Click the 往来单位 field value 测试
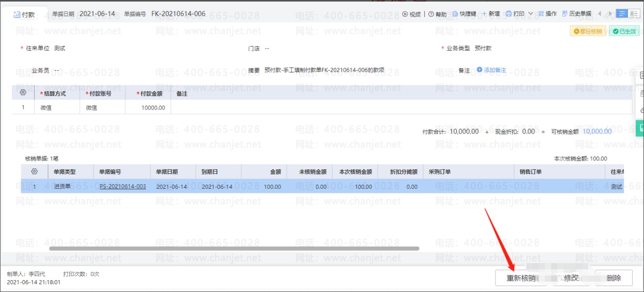The image size is (644, 292). (x=60, y=48)
